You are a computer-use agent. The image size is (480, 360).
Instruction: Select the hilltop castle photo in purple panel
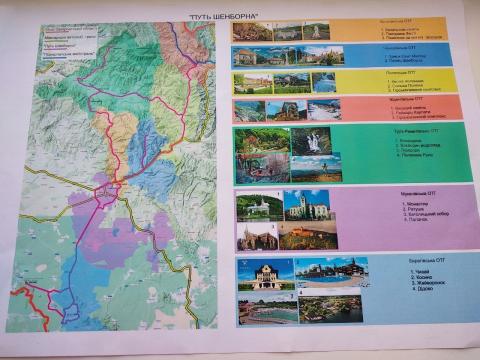click(x=308, y=236)
